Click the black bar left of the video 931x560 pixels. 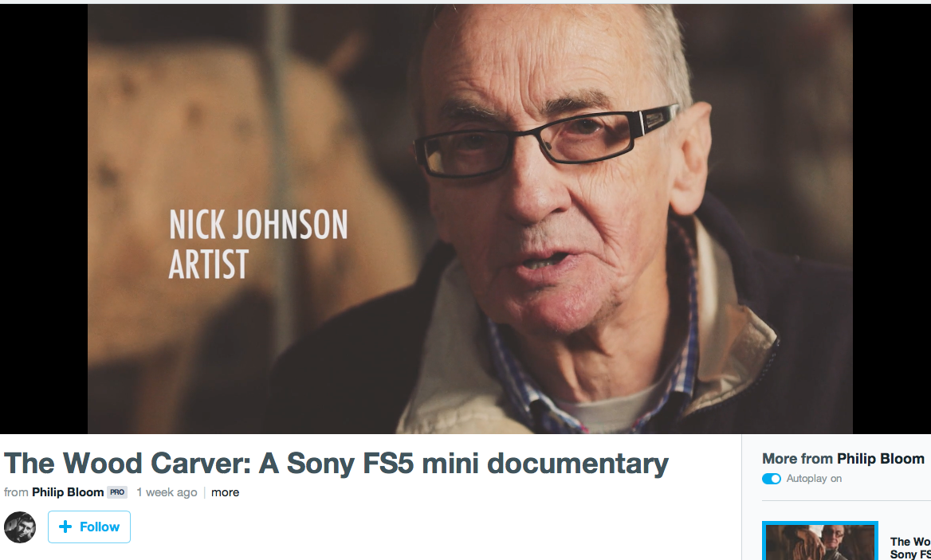[x=44, y=218]
